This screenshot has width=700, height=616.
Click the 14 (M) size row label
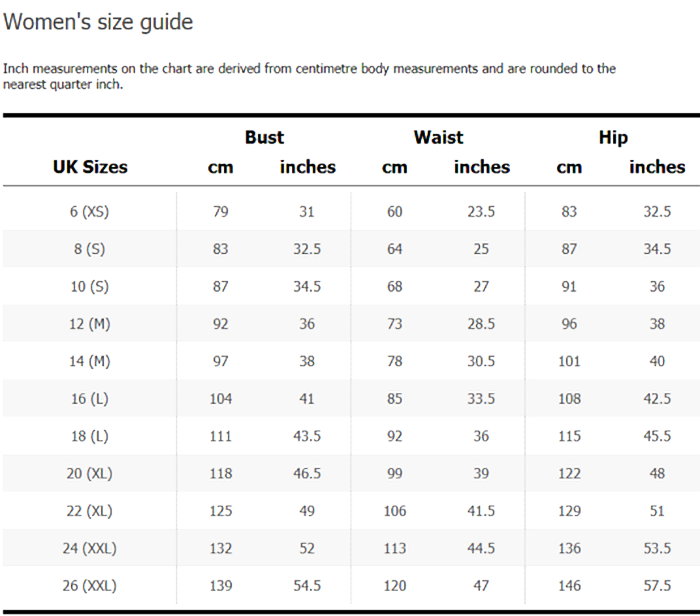click(x=89, y=362)
